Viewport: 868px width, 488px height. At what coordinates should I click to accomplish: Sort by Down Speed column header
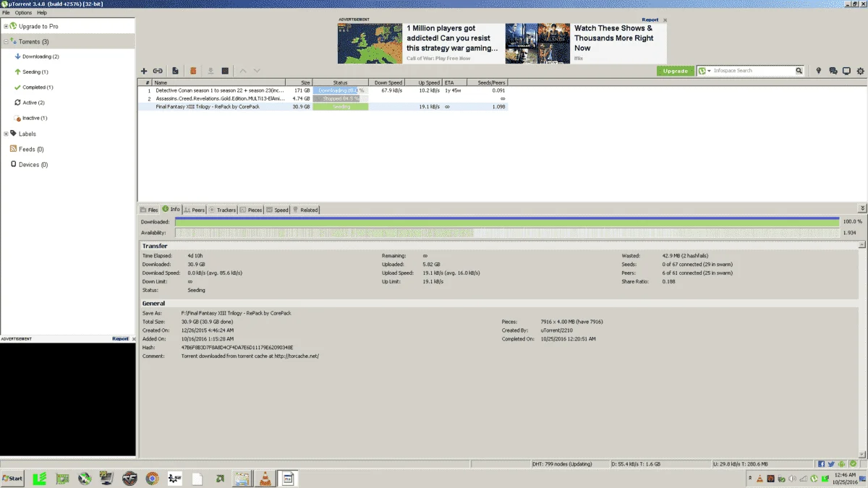click(x=388, y=82)
